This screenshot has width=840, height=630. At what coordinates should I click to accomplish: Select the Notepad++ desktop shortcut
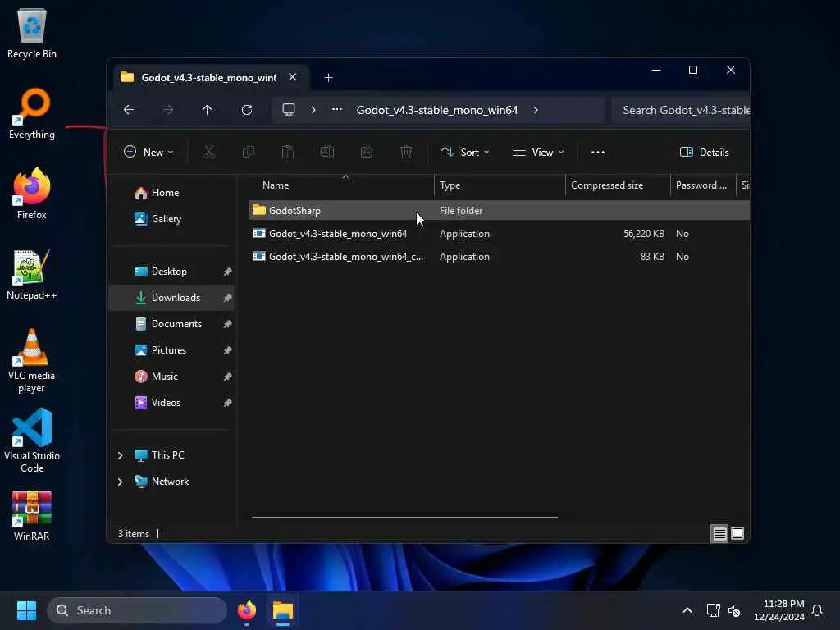pos(32,274)
